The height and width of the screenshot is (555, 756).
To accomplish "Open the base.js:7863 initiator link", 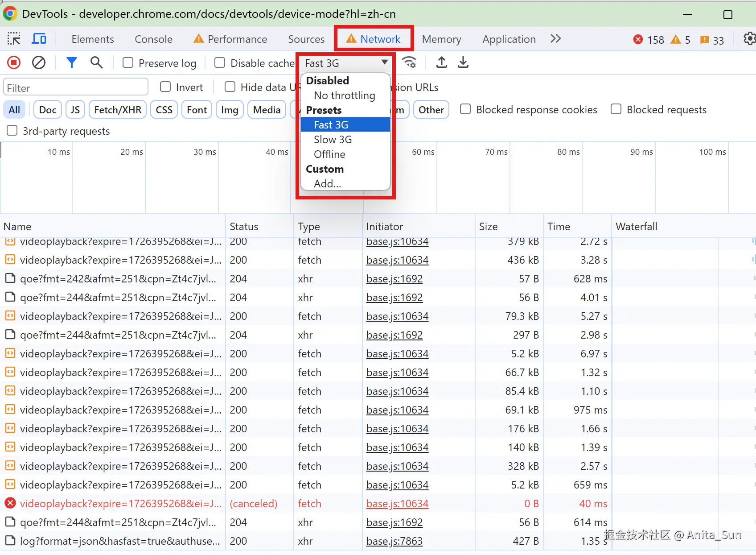I will [x=394, y=541].
